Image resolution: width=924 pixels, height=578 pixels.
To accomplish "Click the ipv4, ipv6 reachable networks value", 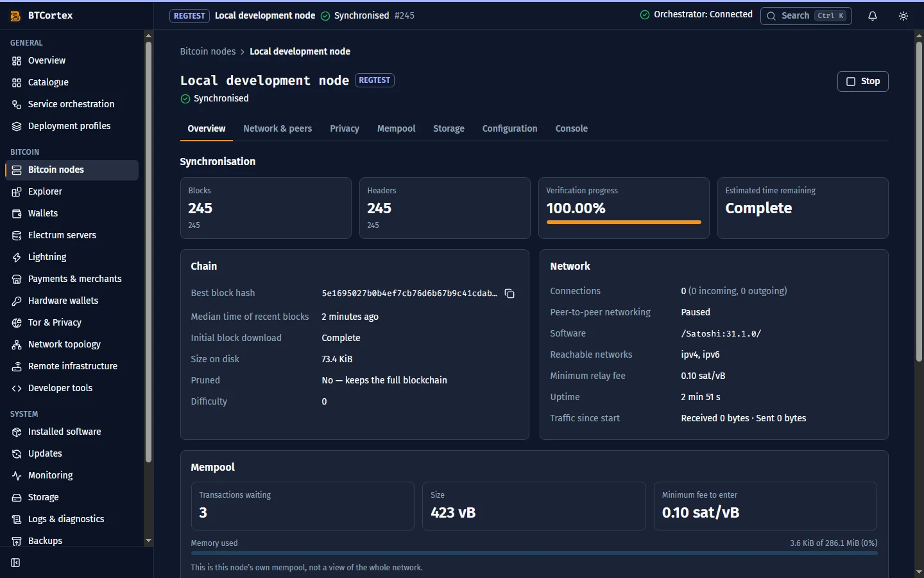I will click(700, 355).
